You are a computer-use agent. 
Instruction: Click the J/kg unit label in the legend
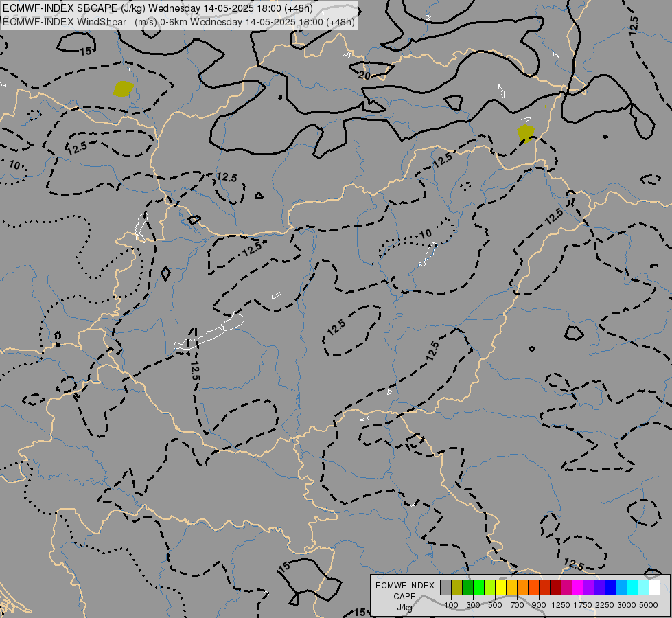pyautogui.click(x=404, y=608)
